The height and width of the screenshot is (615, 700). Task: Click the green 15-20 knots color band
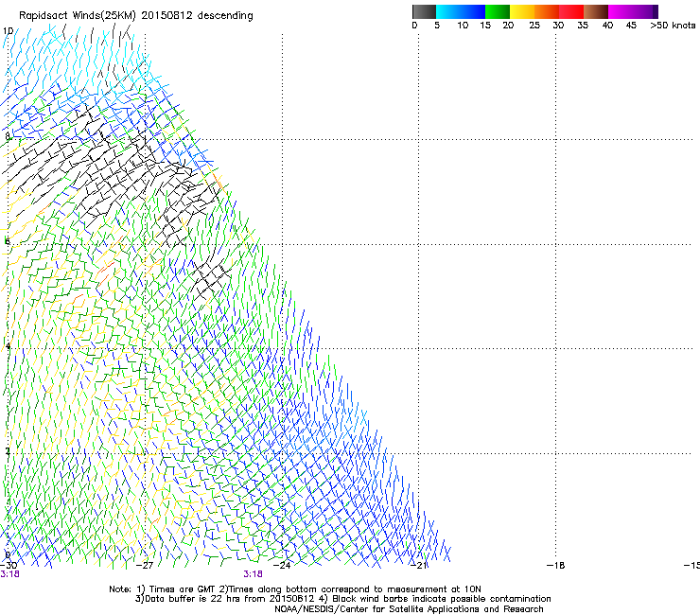click(x=498, y=11)
